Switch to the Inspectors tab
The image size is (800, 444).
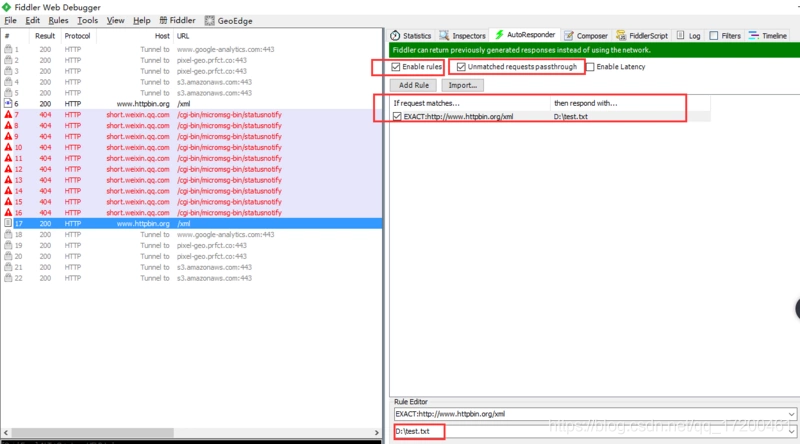pos(462,36)
